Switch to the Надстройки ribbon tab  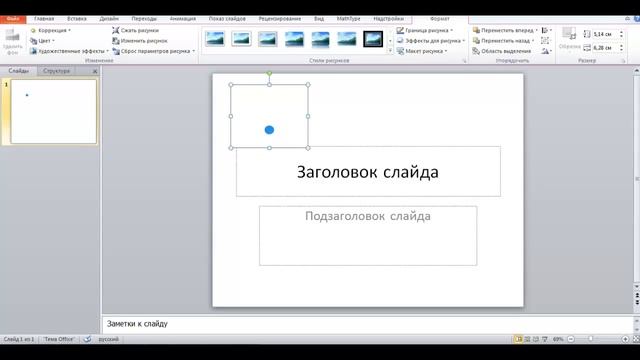389,19
